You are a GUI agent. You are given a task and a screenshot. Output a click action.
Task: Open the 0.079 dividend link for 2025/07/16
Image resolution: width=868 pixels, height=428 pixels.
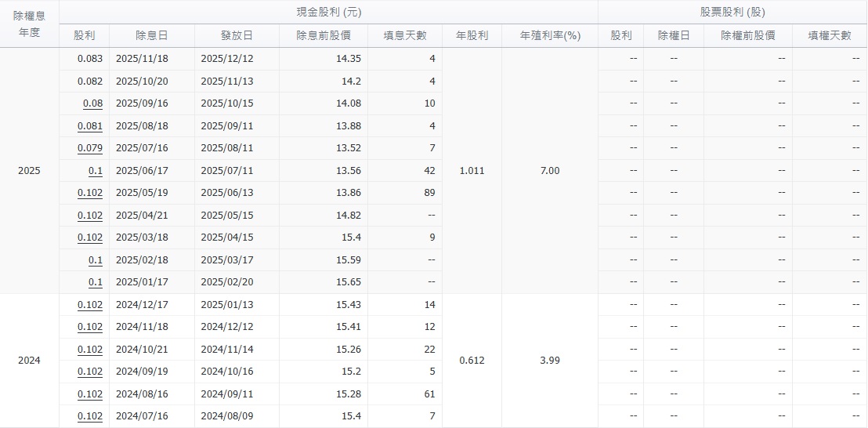[x=90, y=148]
